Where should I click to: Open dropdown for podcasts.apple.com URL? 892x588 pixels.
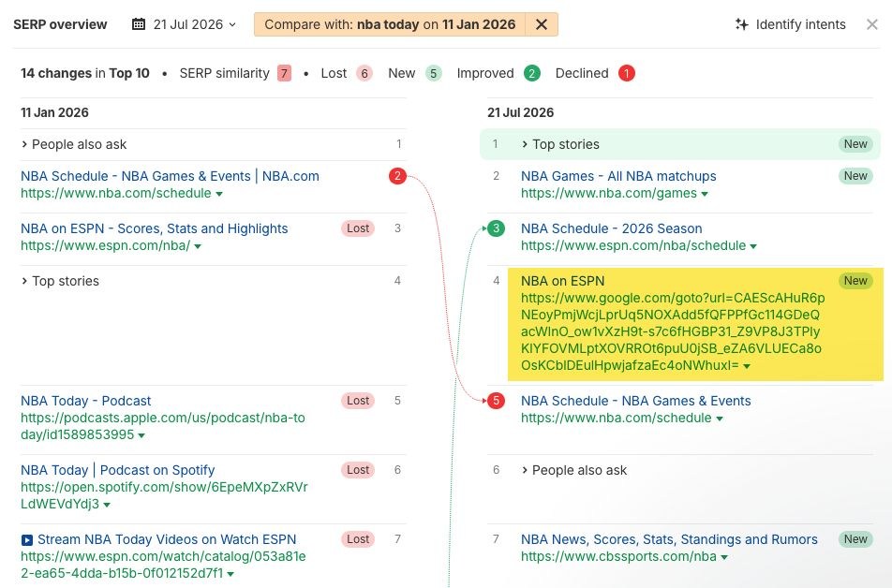point(141,435)
